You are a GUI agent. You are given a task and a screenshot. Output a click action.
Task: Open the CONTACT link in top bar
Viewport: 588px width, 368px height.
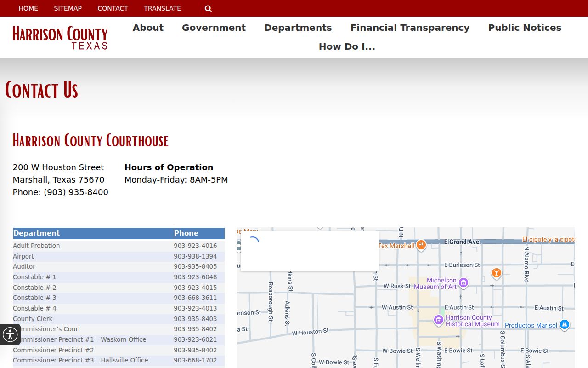tap(113, 8)
